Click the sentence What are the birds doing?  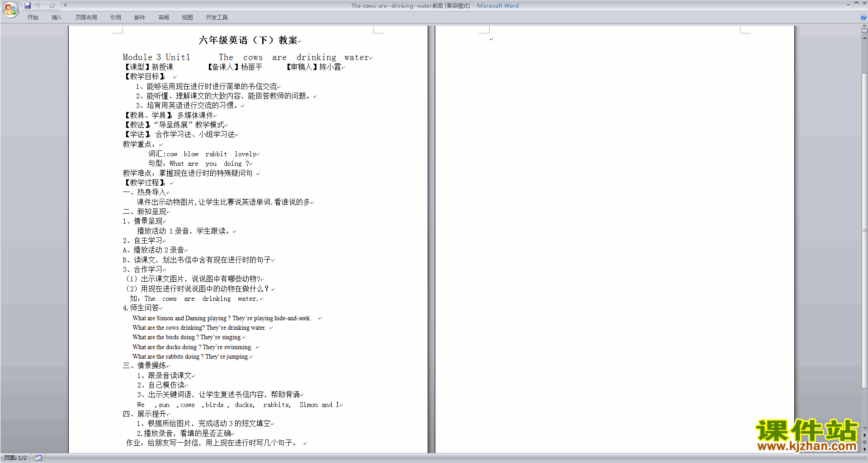165,337
